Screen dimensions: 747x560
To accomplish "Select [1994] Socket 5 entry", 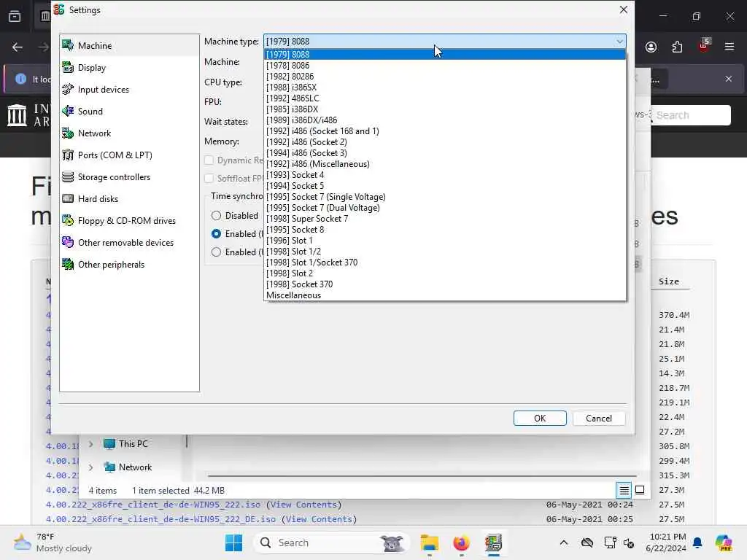I will pos(445,186).
